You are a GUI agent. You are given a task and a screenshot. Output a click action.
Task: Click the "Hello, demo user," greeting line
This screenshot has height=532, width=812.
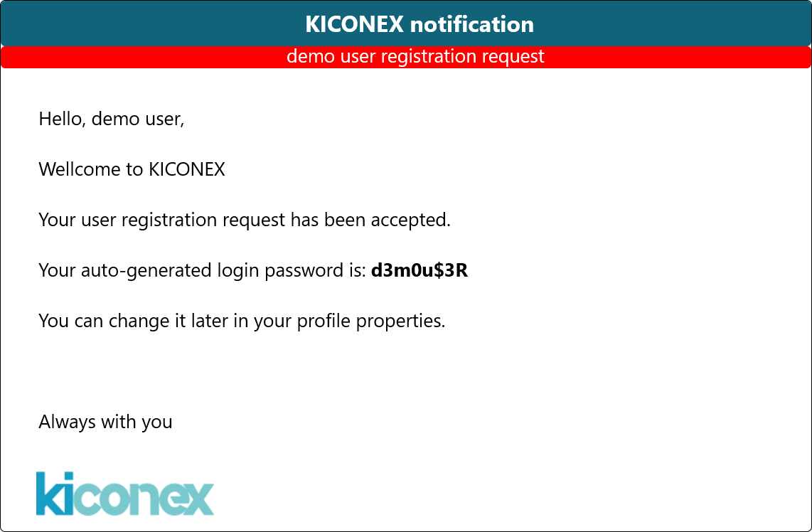click(x=112, y=119)
